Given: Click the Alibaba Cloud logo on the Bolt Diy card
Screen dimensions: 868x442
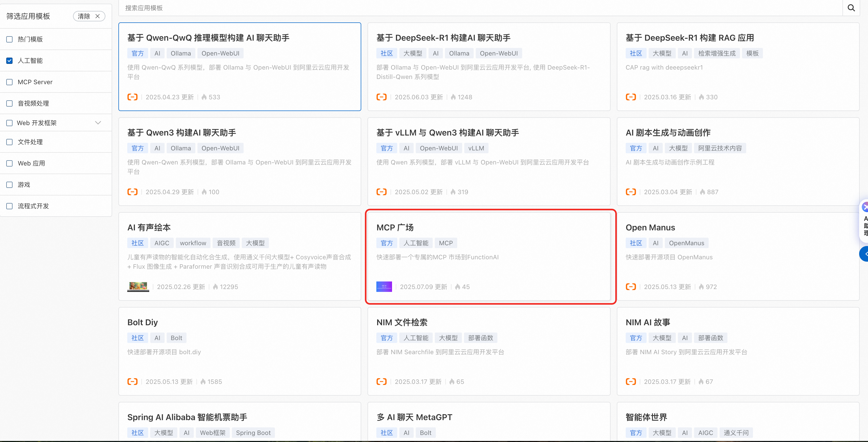Looking at the screenshot, I should (x=132, y=381).
